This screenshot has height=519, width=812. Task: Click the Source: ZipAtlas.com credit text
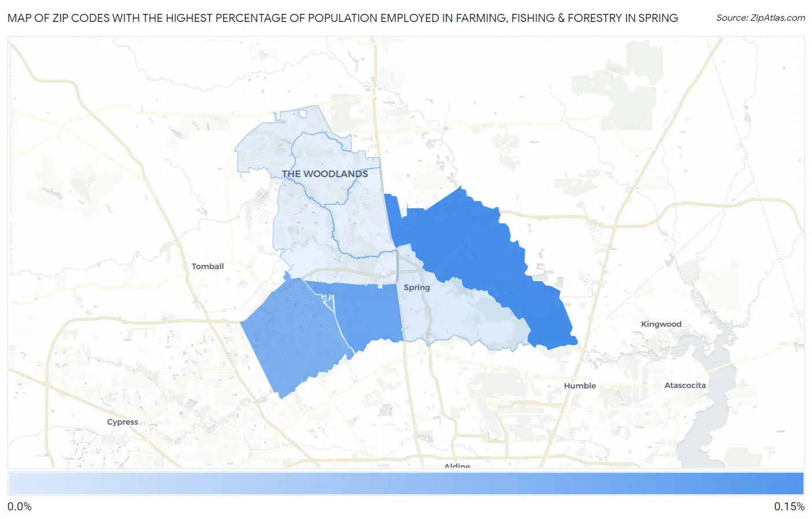[x=761, y=18]
